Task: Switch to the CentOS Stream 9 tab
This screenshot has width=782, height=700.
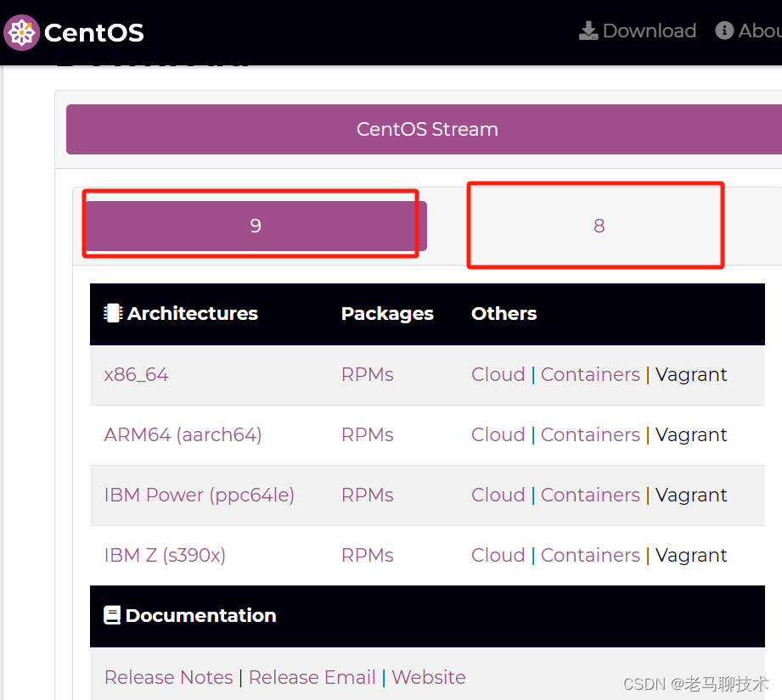Action: pyautogui.click(x=251, y=225)
